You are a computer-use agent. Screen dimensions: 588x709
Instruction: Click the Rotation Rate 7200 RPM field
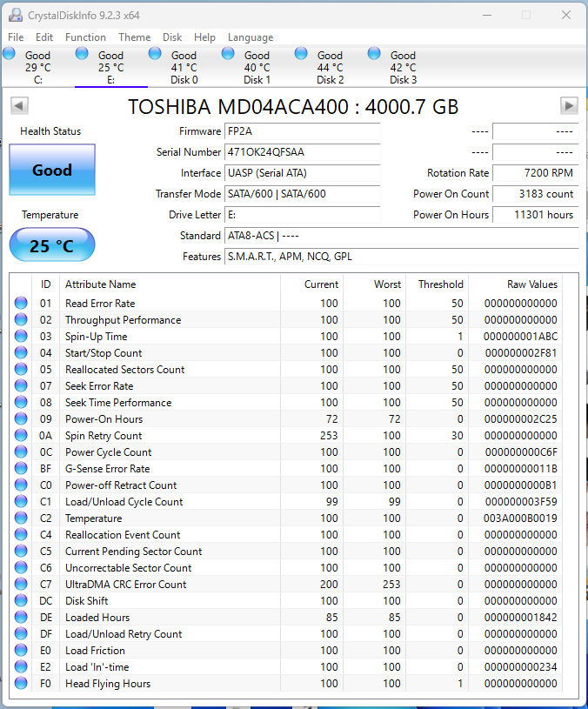536,173
